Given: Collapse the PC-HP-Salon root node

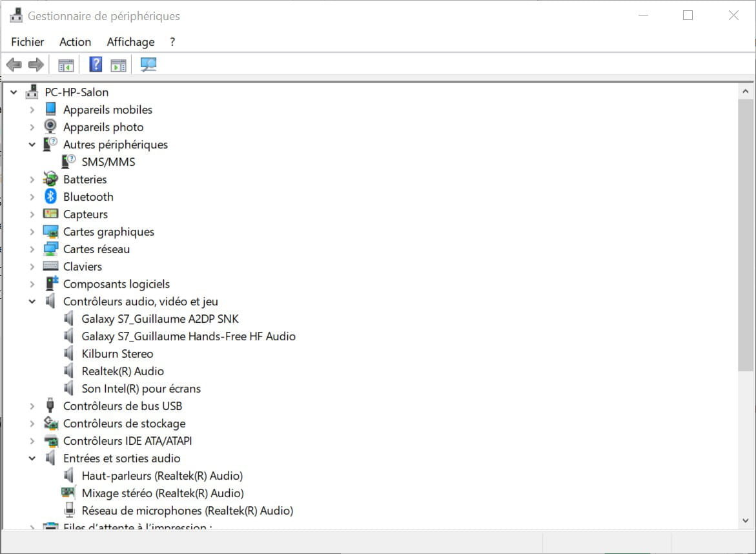Looking at the screenshot, I should click(14, 92).
